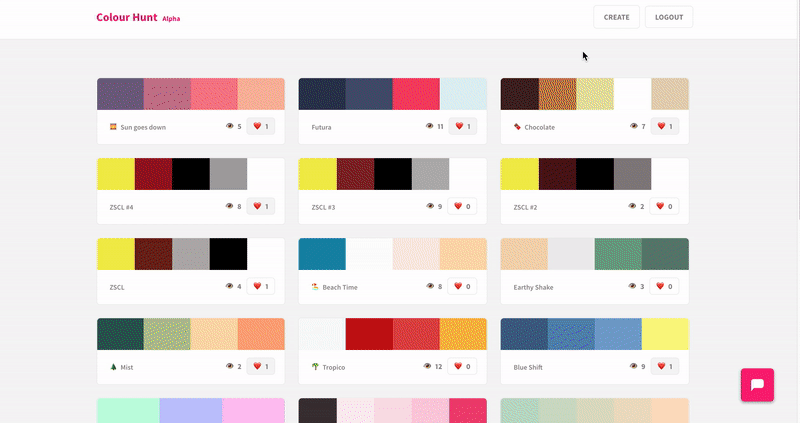Pick the pale yellow swatch in Blue Shift
The width and height of the screenshot is (800, 423).
(665, 334)
